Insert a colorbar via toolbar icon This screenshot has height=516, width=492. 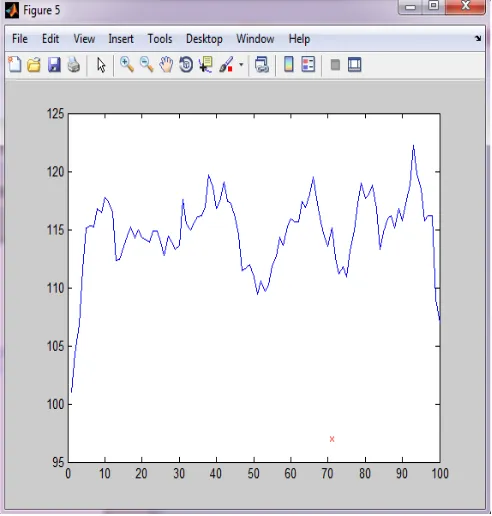(289, 64)
